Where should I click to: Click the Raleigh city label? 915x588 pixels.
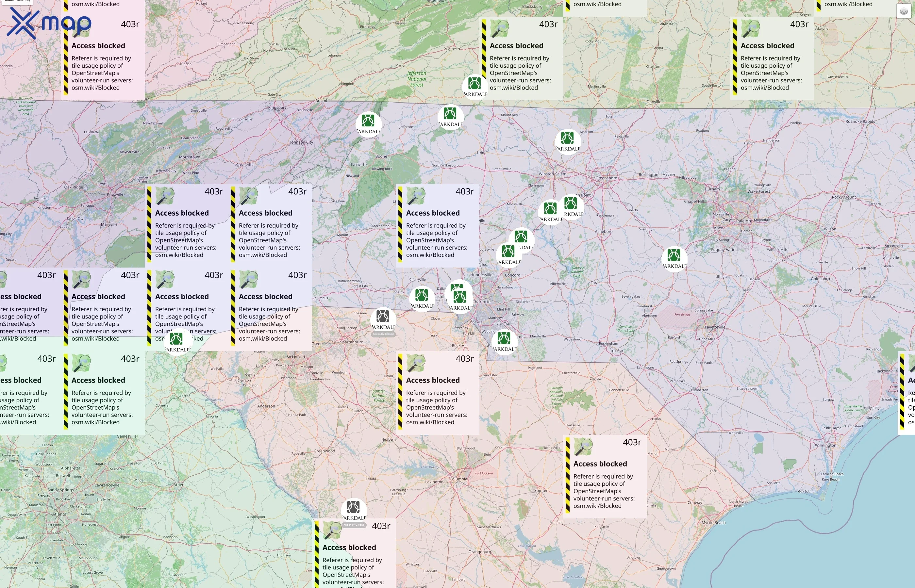pos(743,221)
